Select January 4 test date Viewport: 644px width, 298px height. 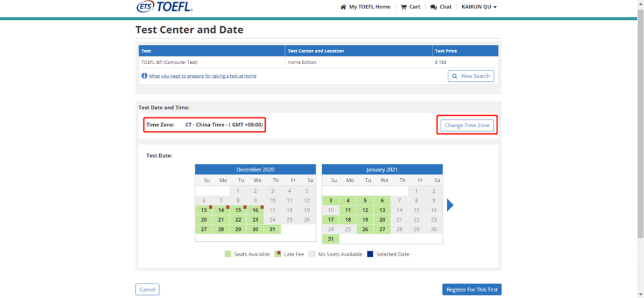(x=348, y=201)
